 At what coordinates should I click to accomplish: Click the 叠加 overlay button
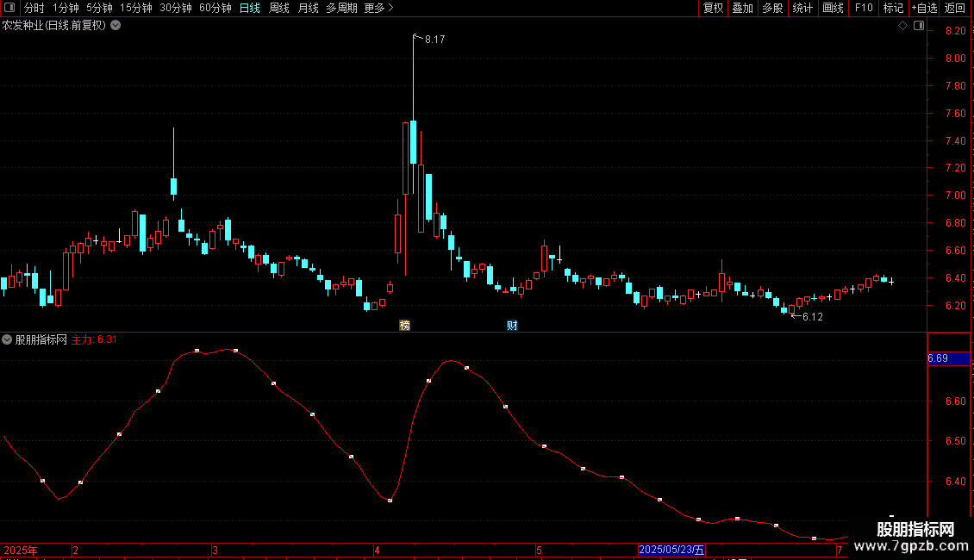tap(742, 8)
